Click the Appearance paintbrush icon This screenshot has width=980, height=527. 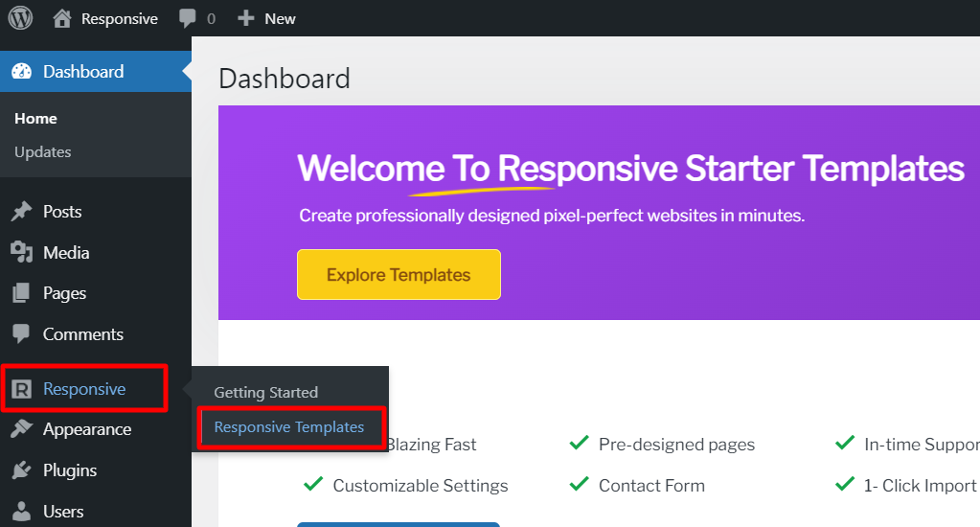pos(22,429)
